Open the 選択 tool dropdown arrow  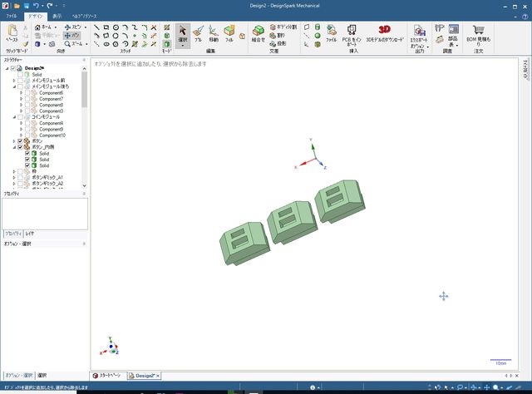183,46
